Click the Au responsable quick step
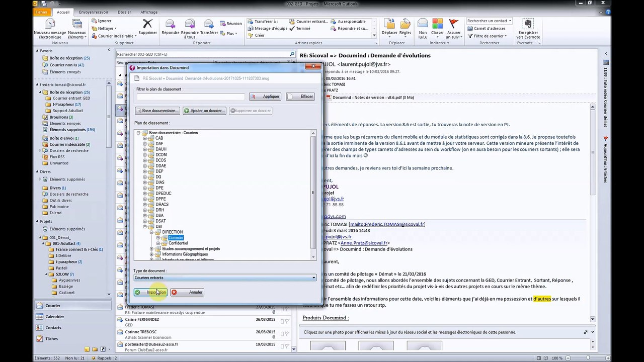This screenshot has width=644, height=362. pos(348,22)
